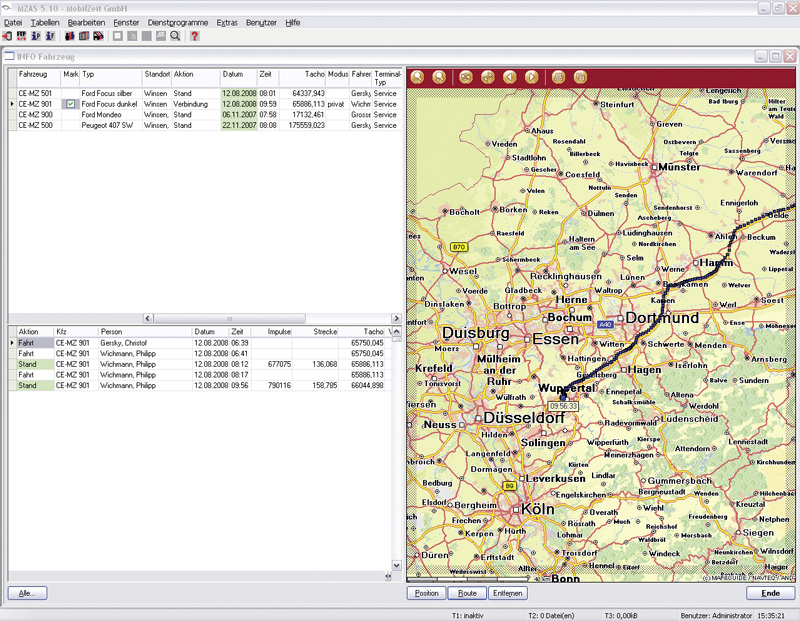Open the Tabellen menu
800x621 pixels.
click(x=45, y=22)
